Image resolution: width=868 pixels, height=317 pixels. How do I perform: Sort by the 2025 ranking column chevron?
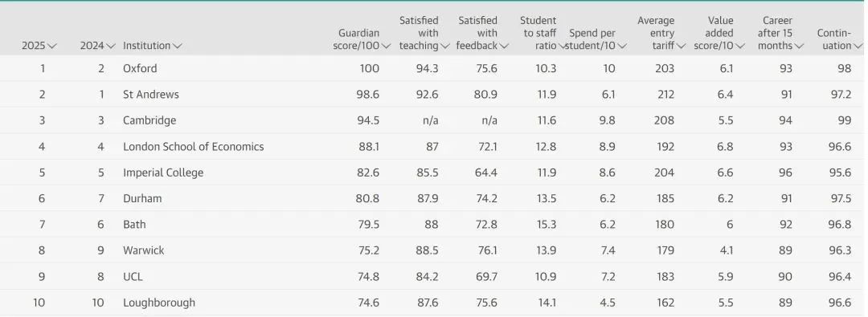coord(52,46)
